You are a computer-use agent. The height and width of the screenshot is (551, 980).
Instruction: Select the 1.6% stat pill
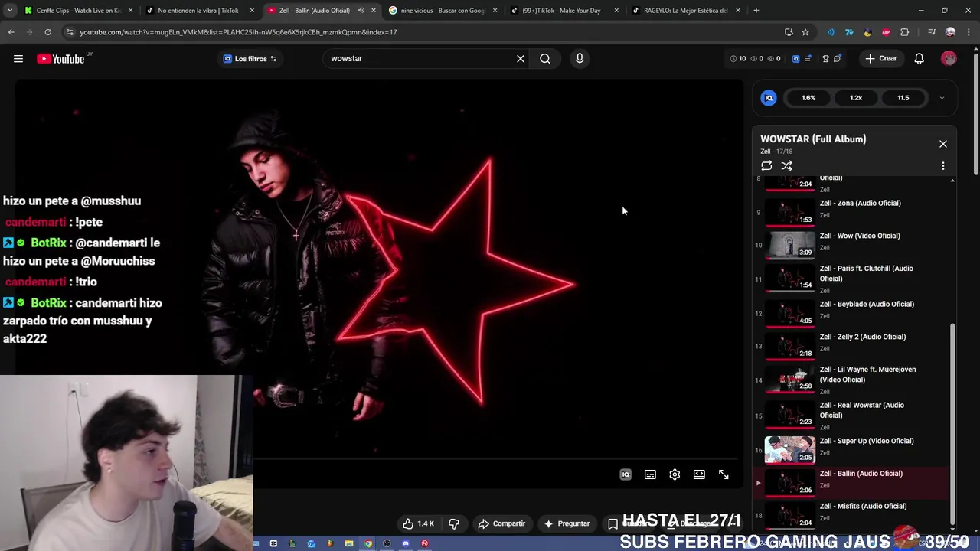(x=808, y=98)
